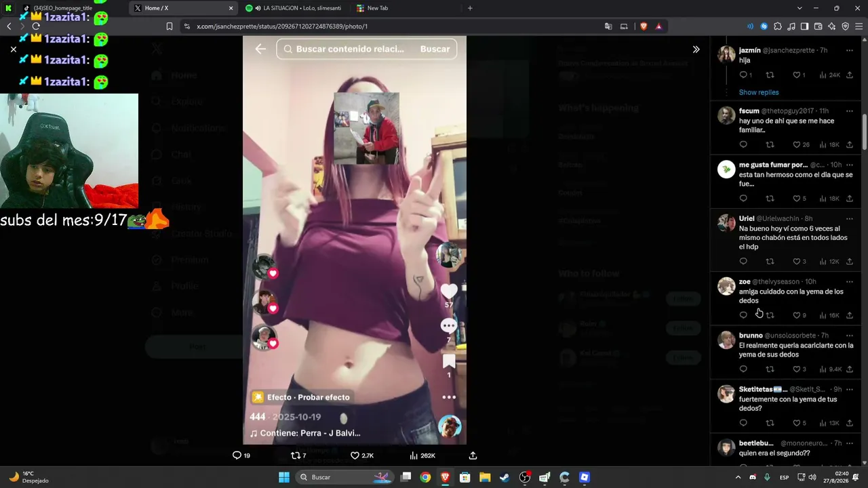Viewport: 868px width, 488px height.
Task: Open Uriel's profile avatar
Action: coord(726,223)
